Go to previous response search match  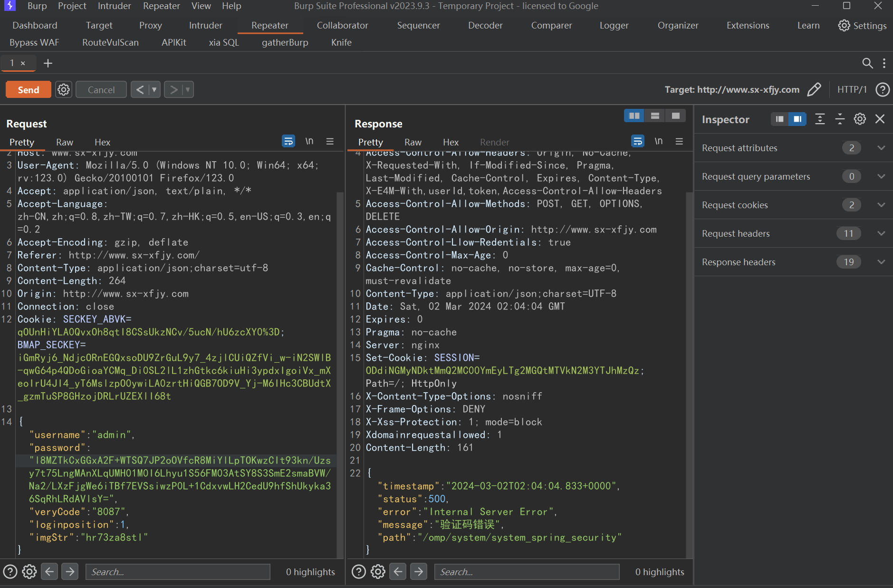[398, 571]
